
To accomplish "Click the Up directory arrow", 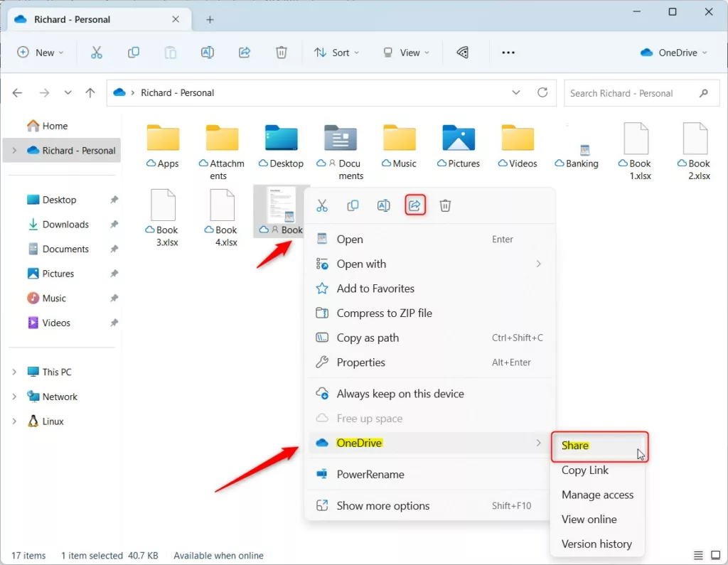I will (x=90, y=93).
